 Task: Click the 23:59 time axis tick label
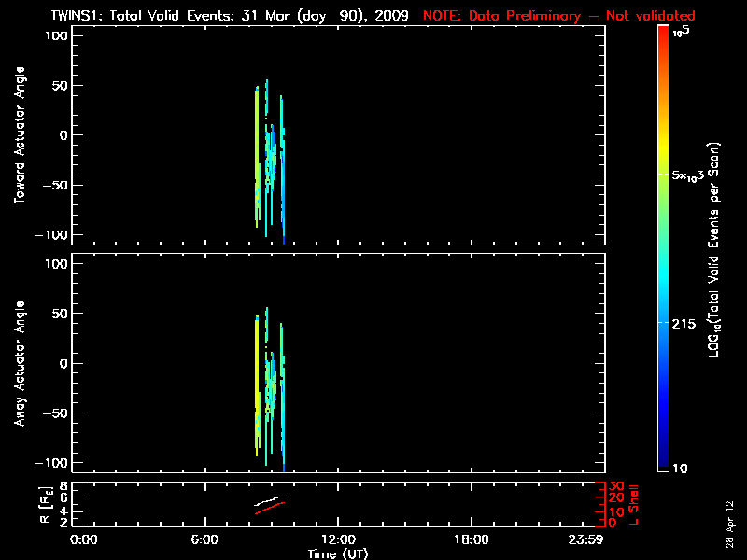click(x=588, y=539)
